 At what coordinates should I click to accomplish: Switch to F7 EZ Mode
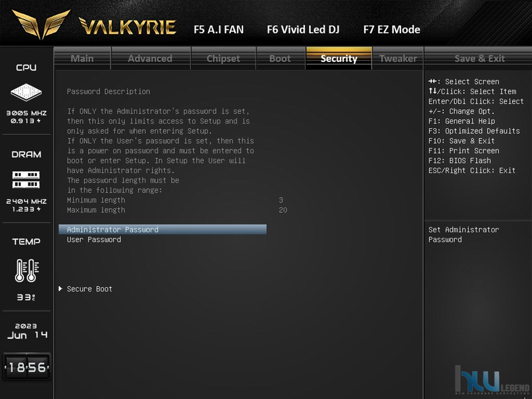coord(392,29)
